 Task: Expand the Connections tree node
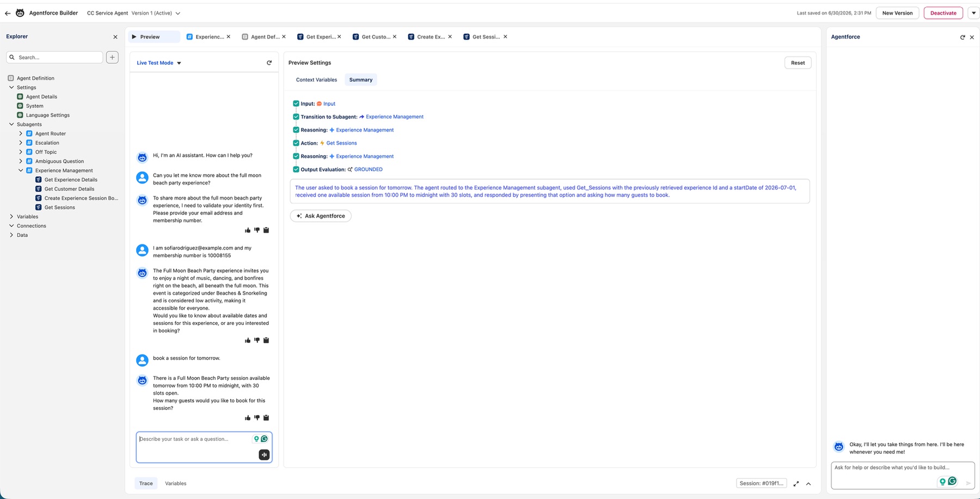[x=11, y=226]
